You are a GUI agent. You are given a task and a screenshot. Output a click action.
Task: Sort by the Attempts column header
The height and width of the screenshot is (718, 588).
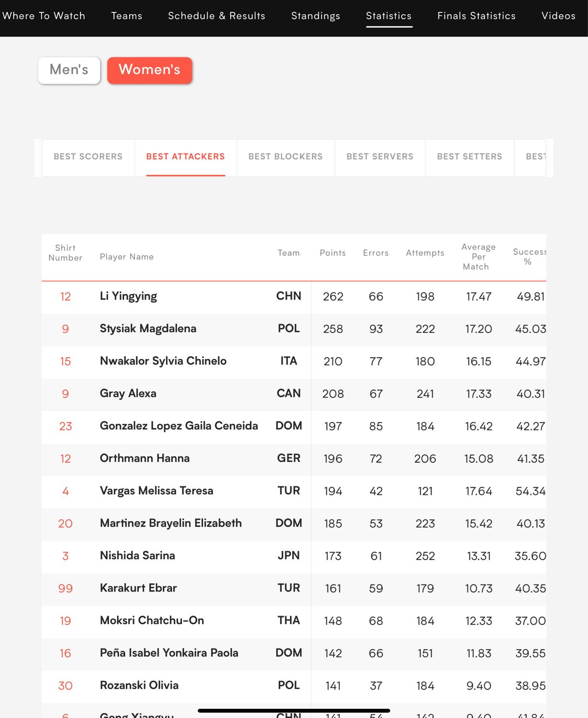[425, 253]
